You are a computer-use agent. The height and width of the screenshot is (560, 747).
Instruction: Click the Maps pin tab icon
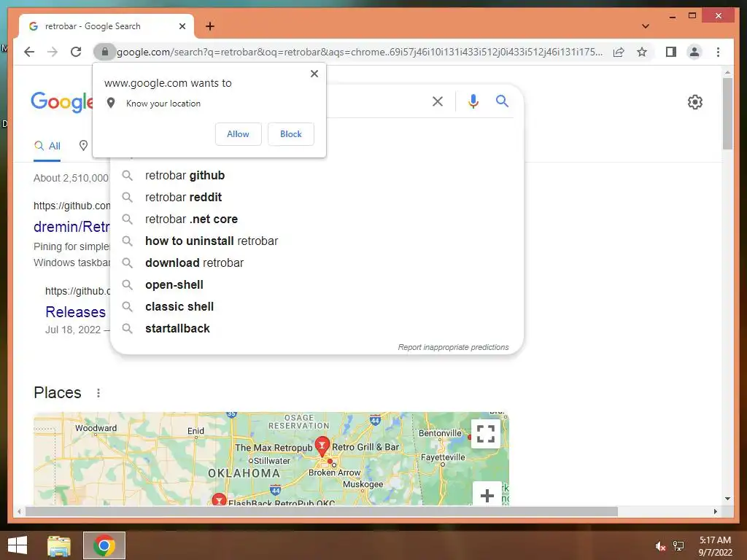tap(83, 146)
